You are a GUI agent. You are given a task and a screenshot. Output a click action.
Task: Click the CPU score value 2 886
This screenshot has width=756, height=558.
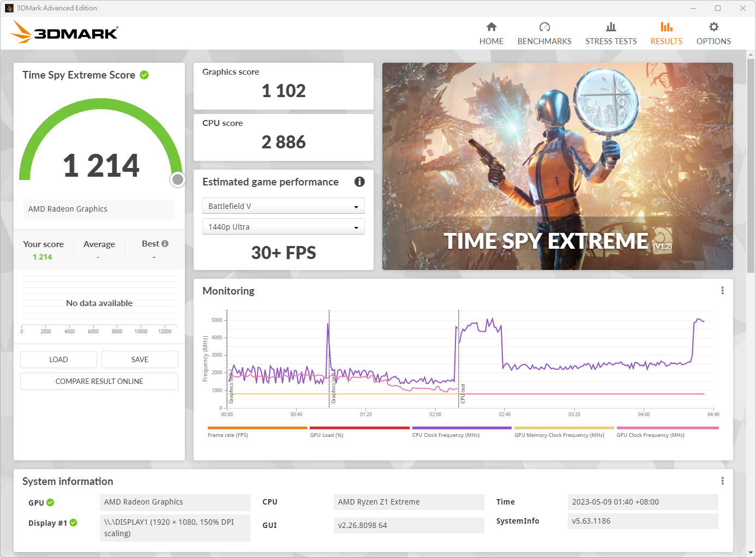coord(284,142)
